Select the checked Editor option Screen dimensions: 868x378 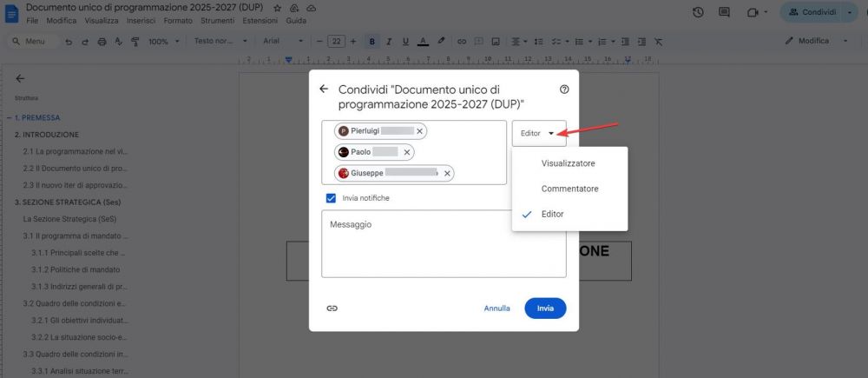point(569,214)
